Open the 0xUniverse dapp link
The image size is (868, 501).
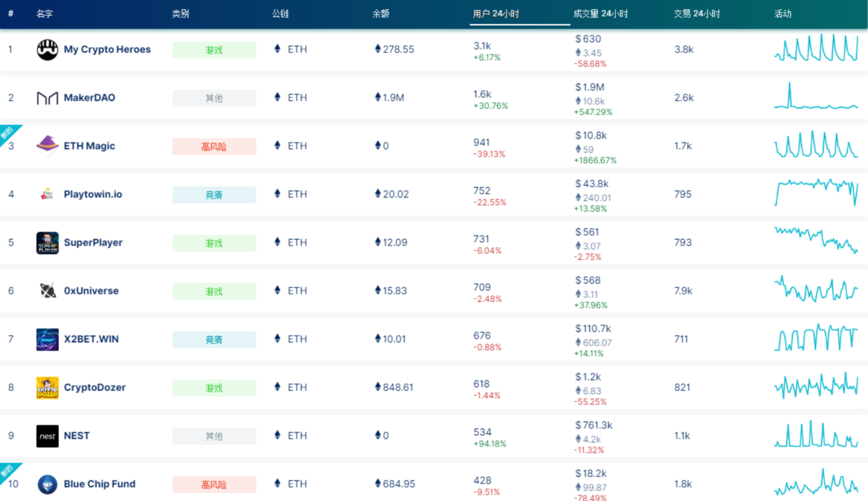pyautogui.click(x=92, y=291)
